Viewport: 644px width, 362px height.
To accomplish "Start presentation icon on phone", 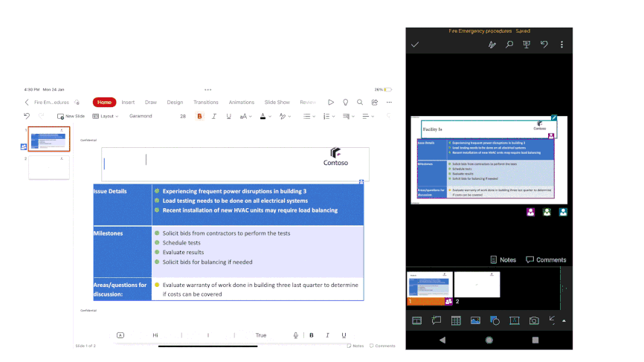I will (x=527, y=45).
